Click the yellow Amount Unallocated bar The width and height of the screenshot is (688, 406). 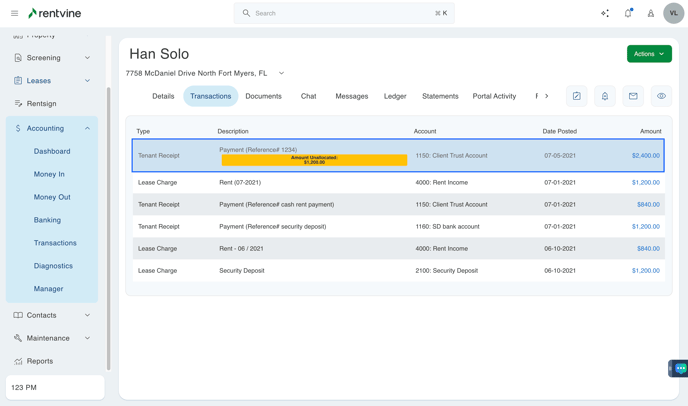tap(314, 160)
